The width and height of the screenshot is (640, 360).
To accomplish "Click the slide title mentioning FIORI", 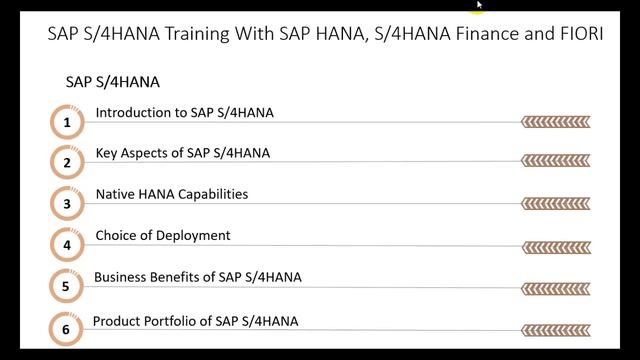I will (x=325, y=33).
